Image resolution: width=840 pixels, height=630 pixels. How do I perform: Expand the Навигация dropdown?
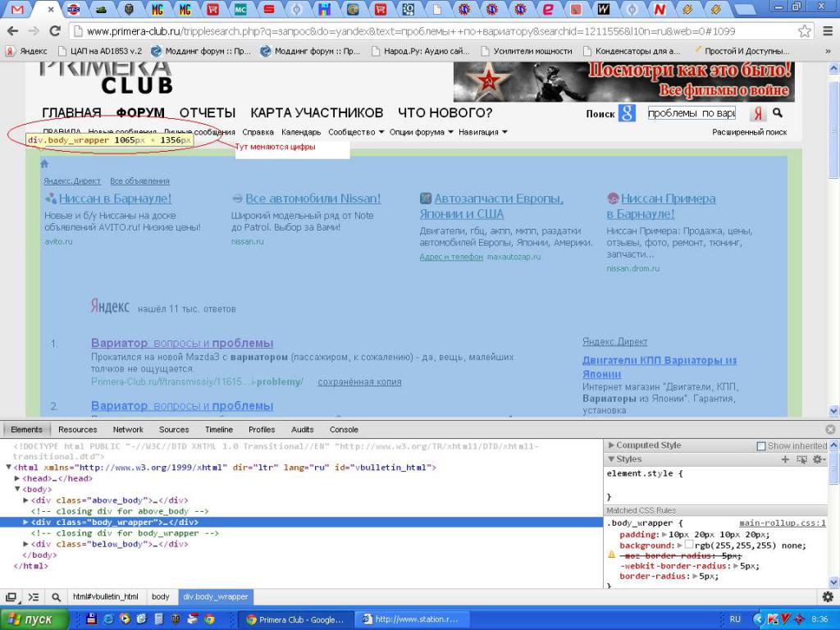tap(482, 132)
